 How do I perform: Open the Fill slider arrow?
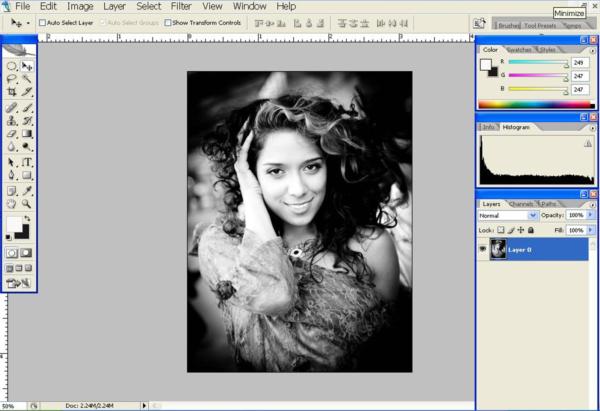[590, 230]
